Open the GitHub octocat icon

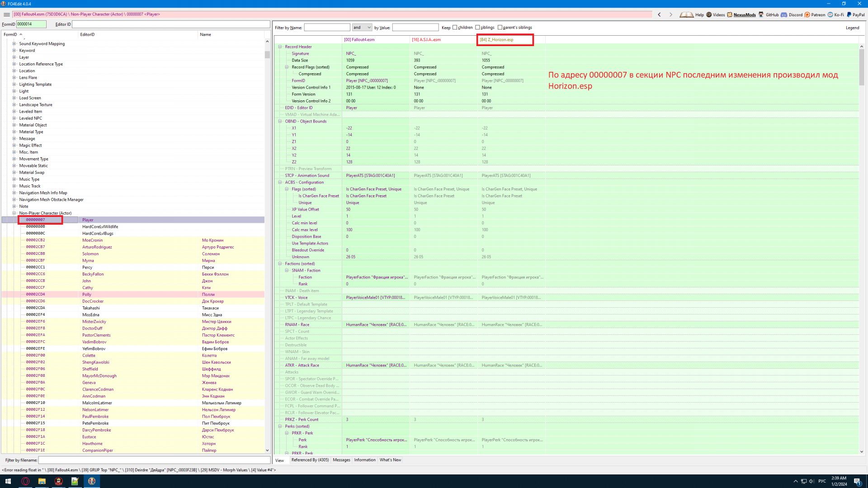point(761,14)
